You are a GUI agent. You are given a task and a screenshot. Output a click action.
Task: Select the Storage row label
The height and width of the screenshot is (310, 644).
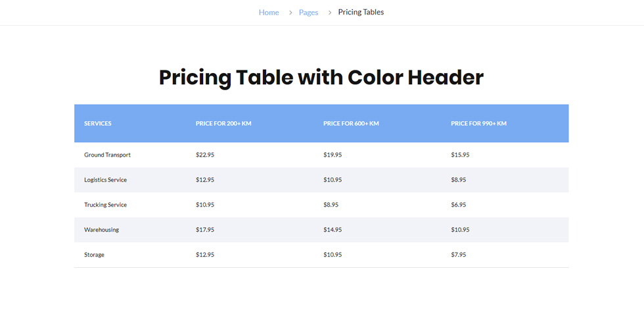tap(94, 255)
